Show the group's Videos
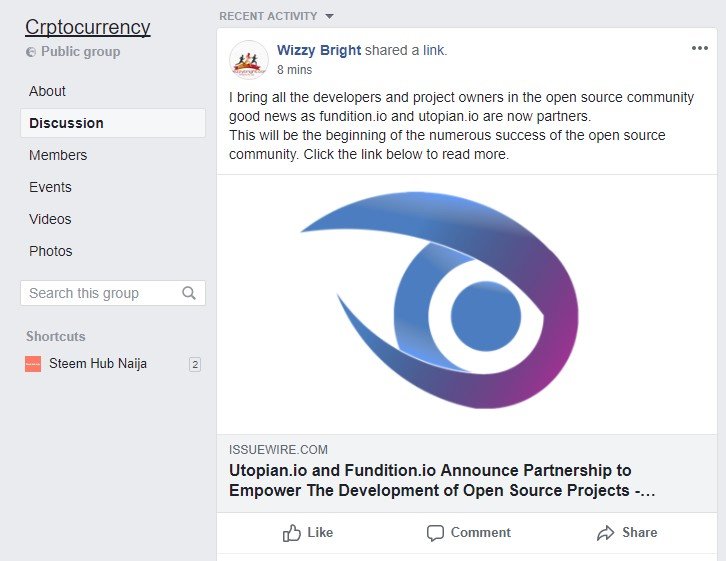Viewport: 726px width, 561px height. point(50,219)
